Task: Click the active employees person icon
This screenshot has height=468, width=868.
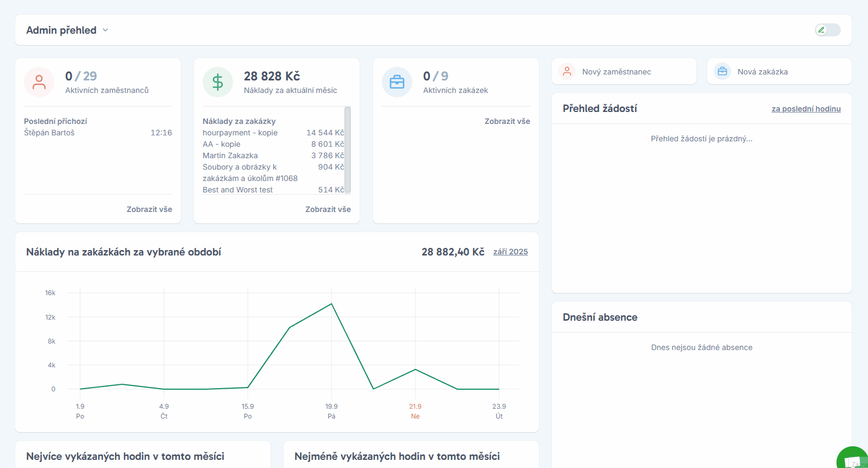Action: (39, 82)
